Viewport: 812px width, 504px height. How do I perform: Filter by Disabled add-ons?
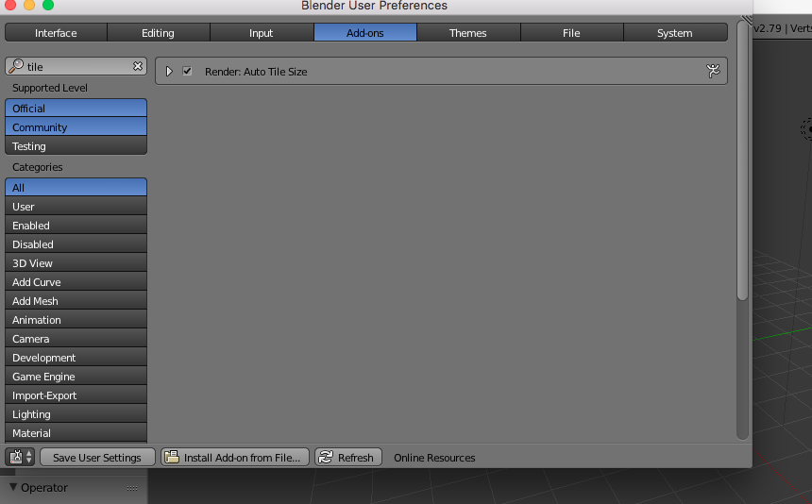click(x=76, y=244)
